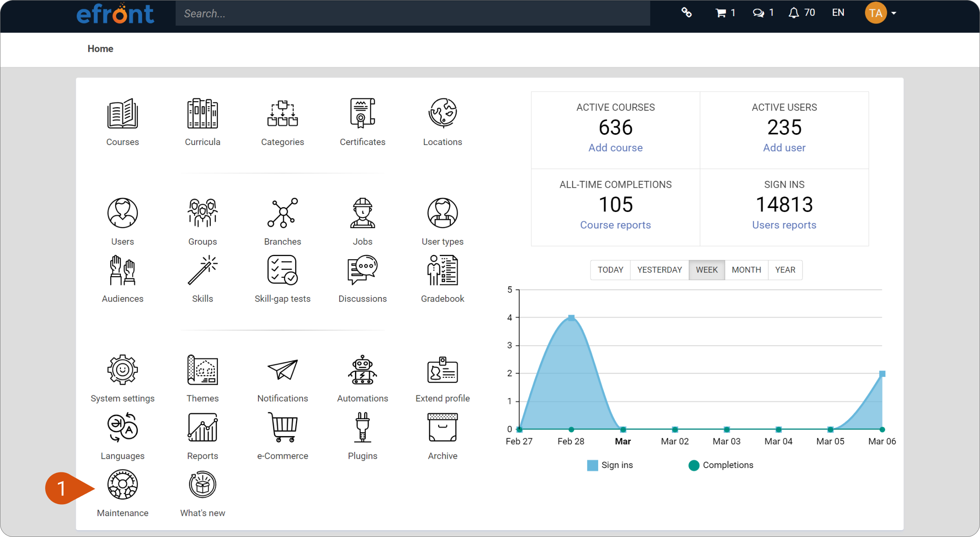This screenshot has width=980, height=537.
Task: Select the WEEK chart range
Action: pyautogui.click(x=707, y=270)
